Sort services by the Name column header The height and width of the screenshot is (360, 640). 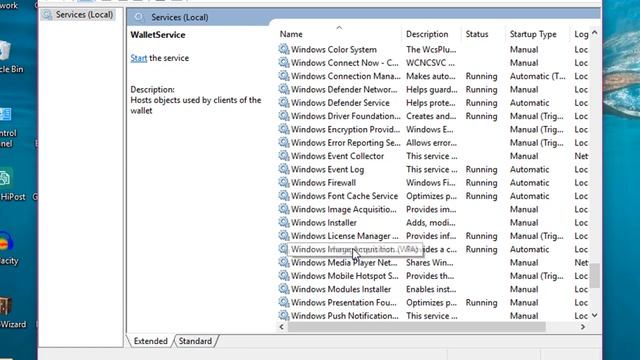(291, 34)
